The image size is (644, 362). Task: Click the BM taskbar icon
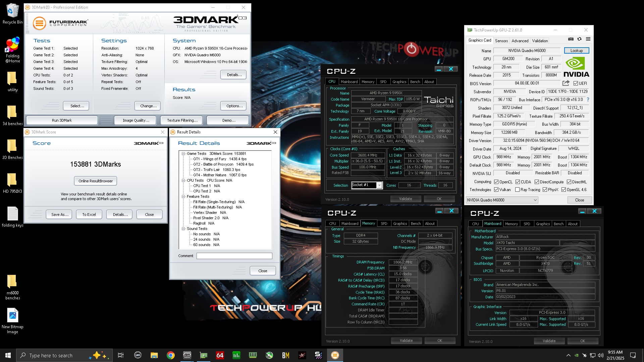coord(285,355)
